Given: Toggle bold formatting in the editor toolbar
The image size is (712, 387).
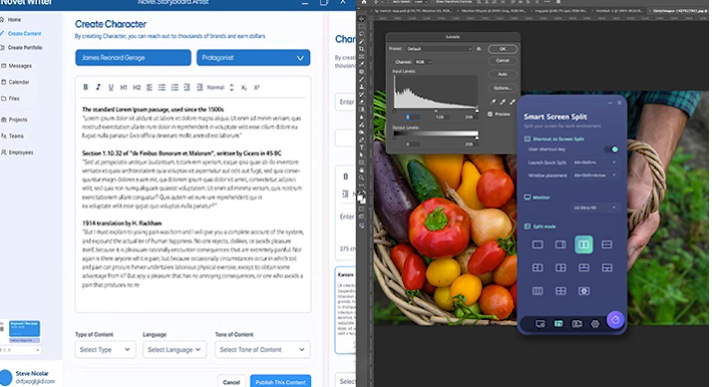Looking at the screenshot, I should pyautogui.click(x=85, y=87).
